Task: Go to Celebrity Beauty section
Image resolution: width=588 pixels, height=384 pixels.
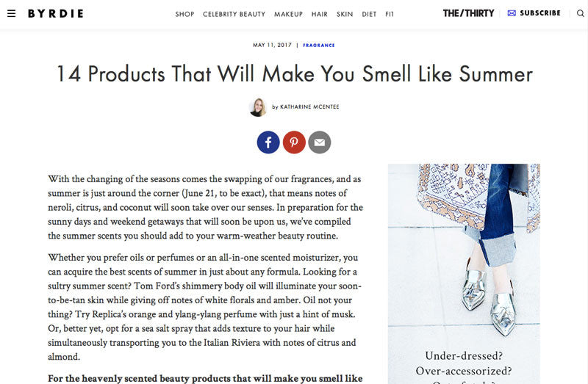Action: point(234,14)
